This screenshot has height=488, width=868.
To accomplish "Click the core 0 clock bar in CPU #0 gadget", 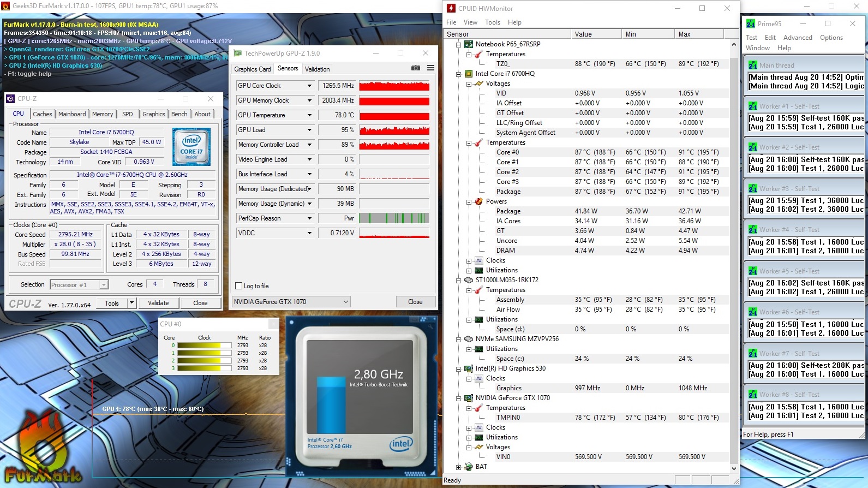I will [x=205, y=346].
